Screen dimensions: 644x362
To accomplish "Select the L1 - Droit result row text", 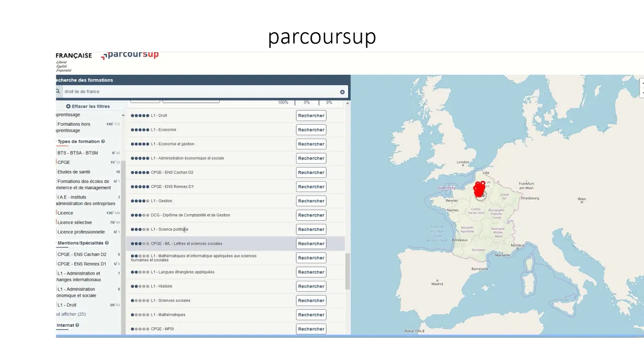I will tap(159, 116).
